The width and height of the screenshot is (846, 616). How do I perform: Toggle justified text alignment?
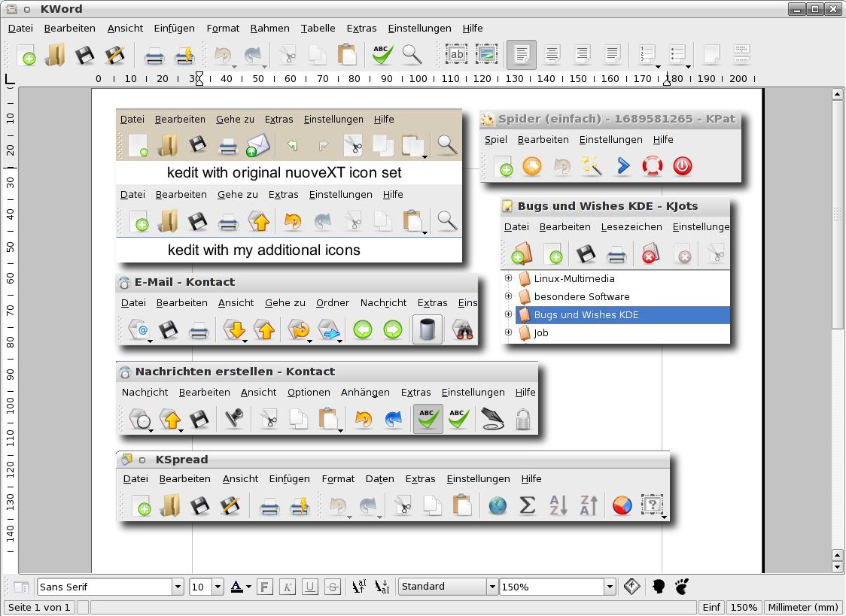(613, 54)
